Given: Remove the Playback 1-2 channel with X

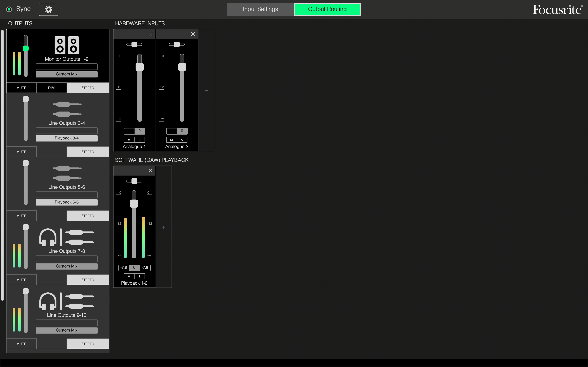Looking at the screenshot, I should tap(150, 171).
